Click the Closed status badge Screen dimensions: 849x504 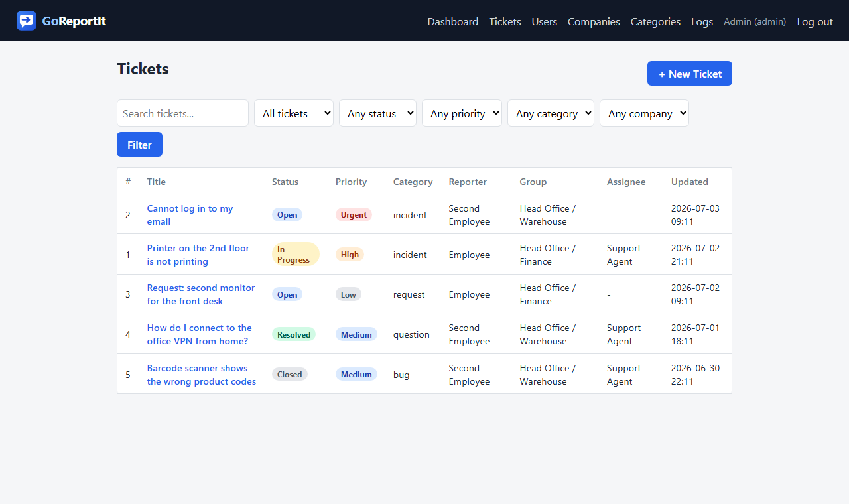pos(290,375)
